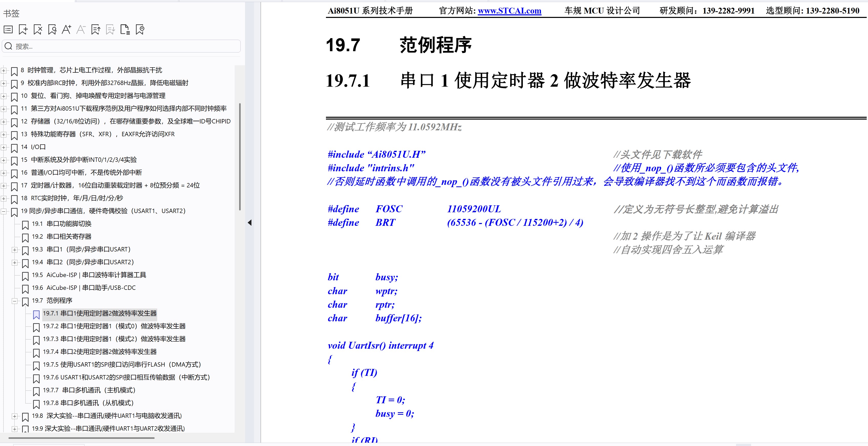Click the move bookmark up icon
This screenshot has width=868, height=446.
point(96,30)
